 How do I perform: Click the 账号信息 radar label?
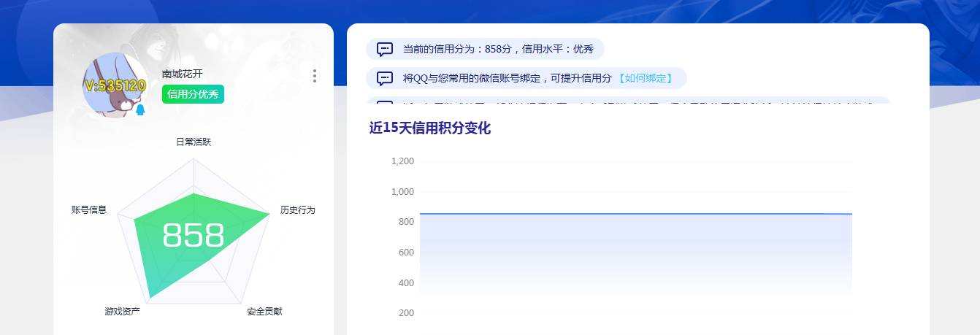click(x=89, y=209)
